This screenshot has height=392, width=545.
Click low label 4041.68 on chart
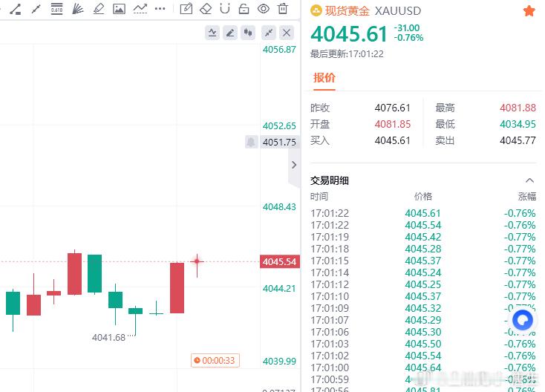tap(108, 338)
